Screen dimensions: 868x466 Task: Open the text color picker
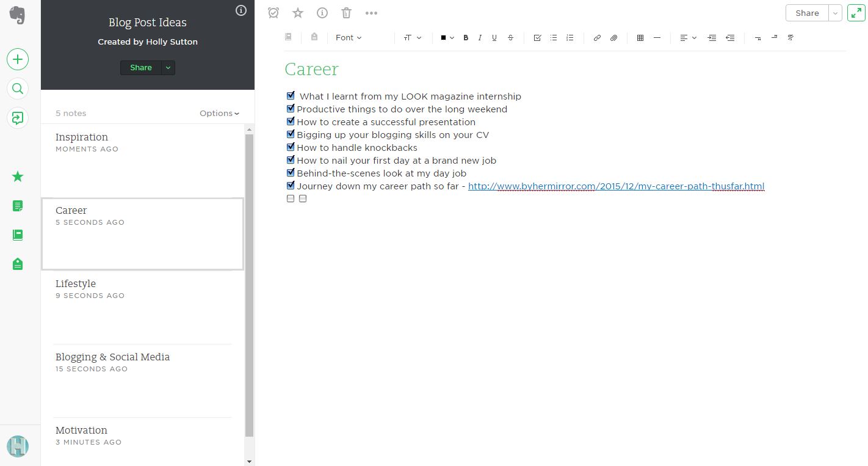pos(447,38)
